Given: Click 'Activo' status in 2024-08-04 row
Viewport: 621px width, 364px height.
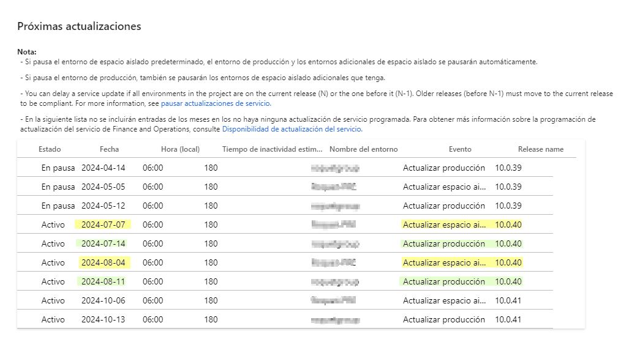Looking at the screenshot, I should pyautogui.click(x=53, y=262).
